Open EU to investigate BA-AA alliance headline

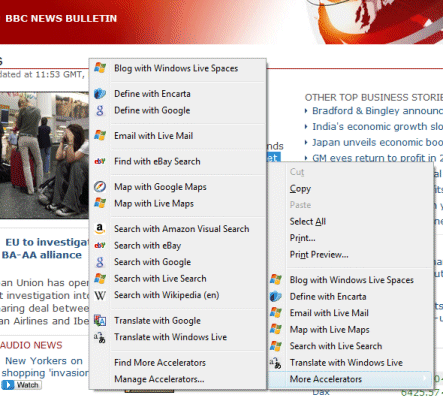pos(45,248)
